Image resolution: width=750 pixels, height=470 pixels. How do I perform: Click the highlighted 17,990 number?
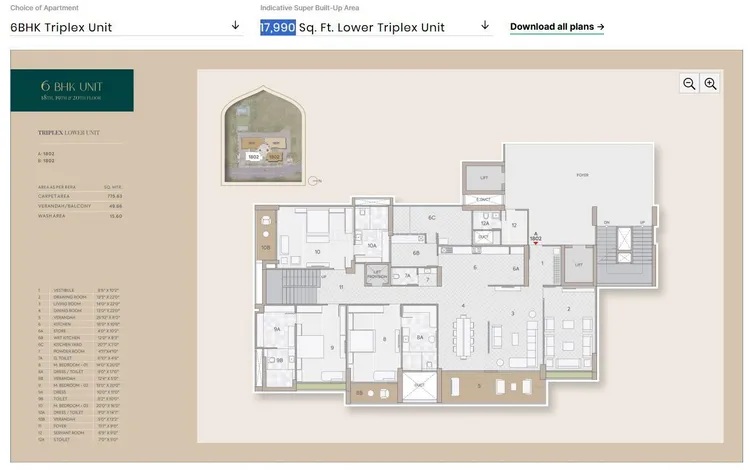point(277,27)
